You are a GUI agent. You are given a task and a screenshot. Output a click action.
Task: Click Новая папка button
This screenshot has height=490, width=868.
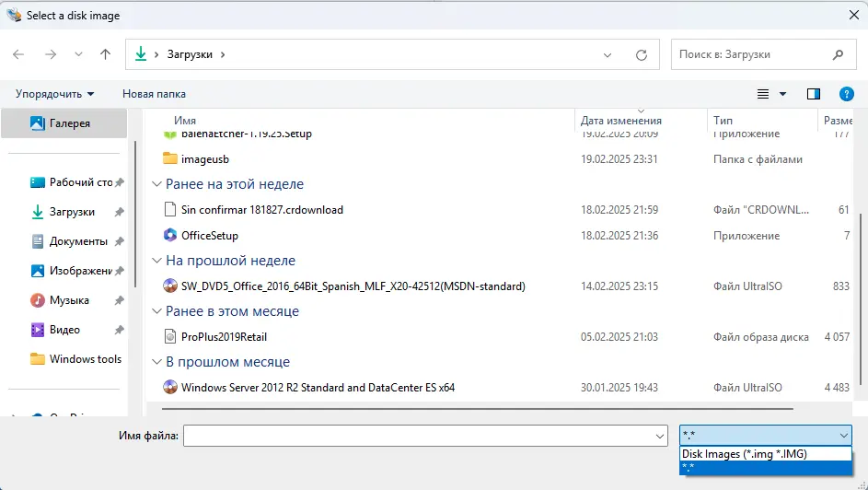(x=154, y=94)
